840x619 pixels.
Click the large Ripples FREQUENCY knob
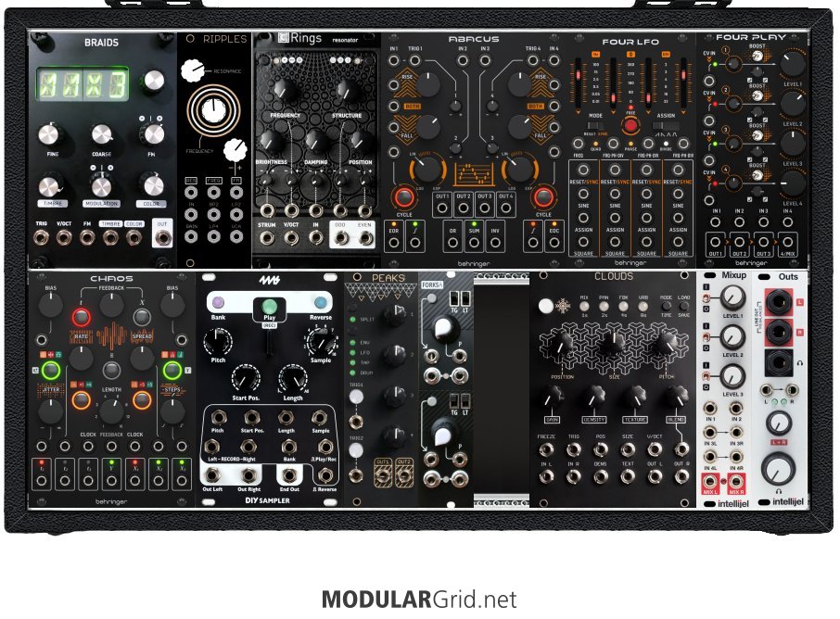point(213,109)
